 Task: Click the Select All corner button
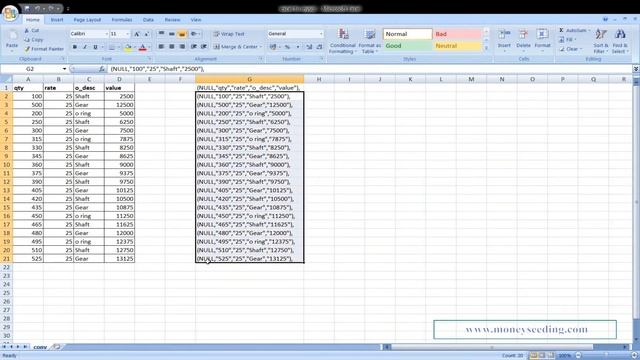6,79
